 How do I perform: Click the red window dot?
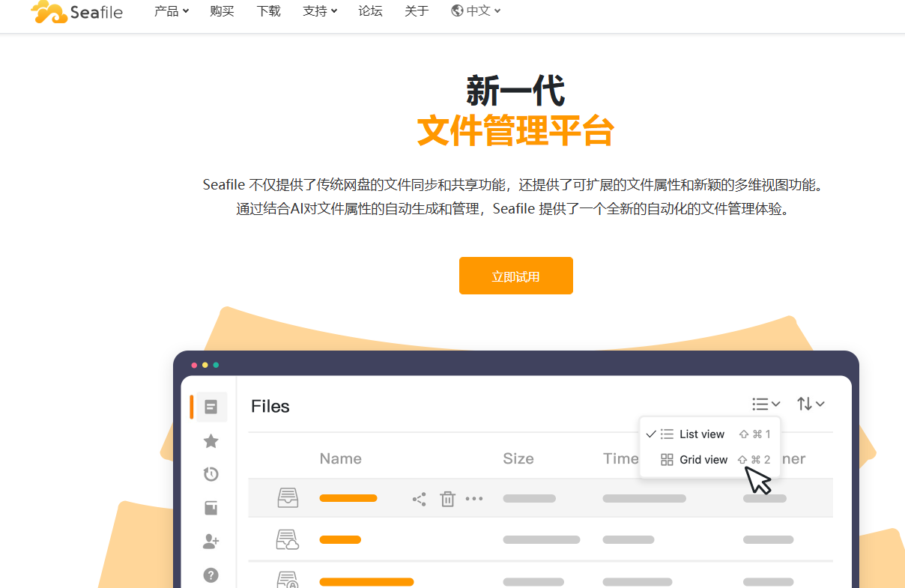194,365
